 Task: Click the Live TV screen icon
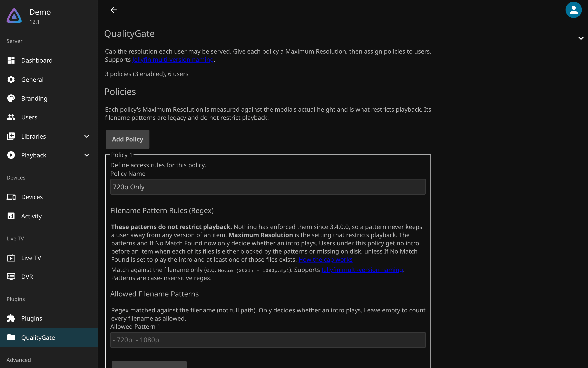[x=11, y=258]
